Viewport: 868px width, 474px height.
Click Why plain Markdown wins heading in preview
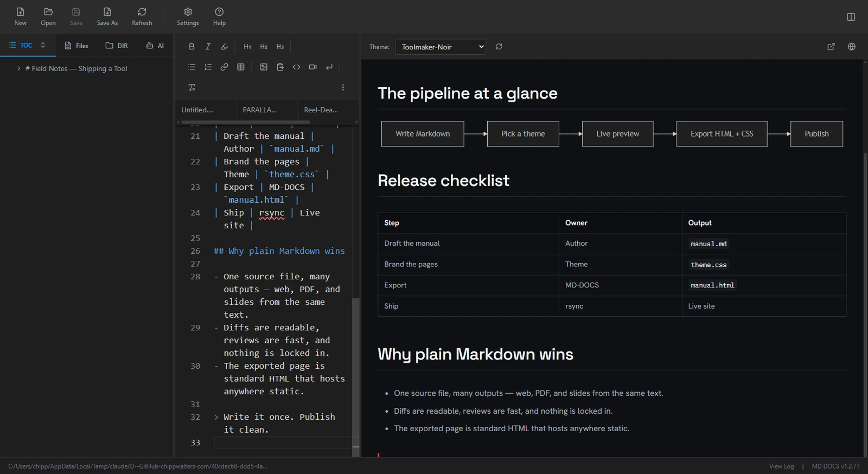pos(475,354)
